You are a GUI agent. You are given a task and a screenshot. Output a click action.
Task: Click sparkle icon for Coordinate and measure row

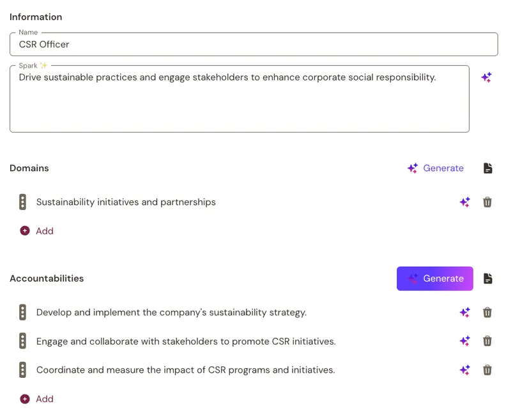click(465, 370)
